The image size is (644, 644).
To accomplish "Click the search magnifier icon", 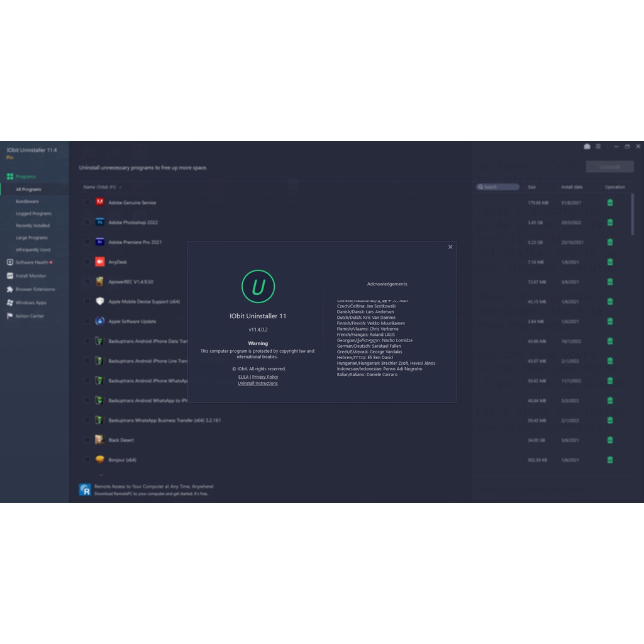I will tap(480, 187).
